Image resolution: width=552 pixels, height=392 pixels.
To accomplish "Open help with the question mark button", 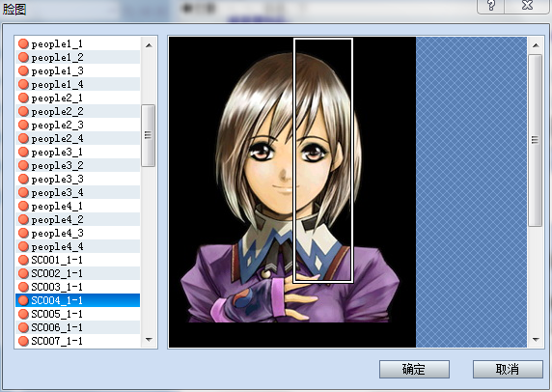I will tap(491, 6).
